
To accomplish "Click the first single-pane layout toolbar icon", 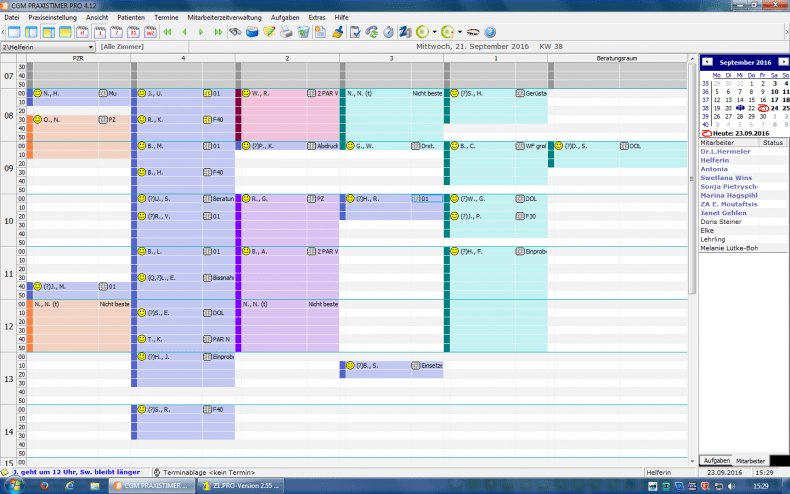I will coord(14,32).
